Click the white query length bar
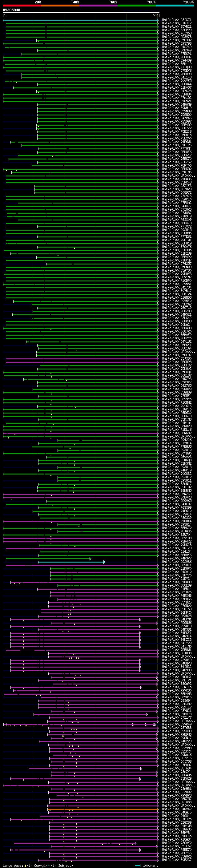The height and width of the screenshot is (868, 197). pyautogui.click(x=81, y=13)
